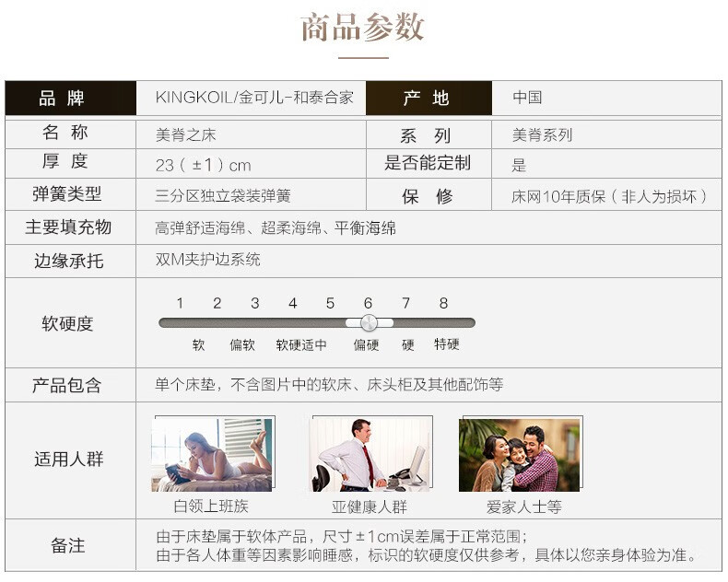Click the 产品包含 label
This screenshot has width=728, height=582.
pyautogui.click(x=67, y=385)
